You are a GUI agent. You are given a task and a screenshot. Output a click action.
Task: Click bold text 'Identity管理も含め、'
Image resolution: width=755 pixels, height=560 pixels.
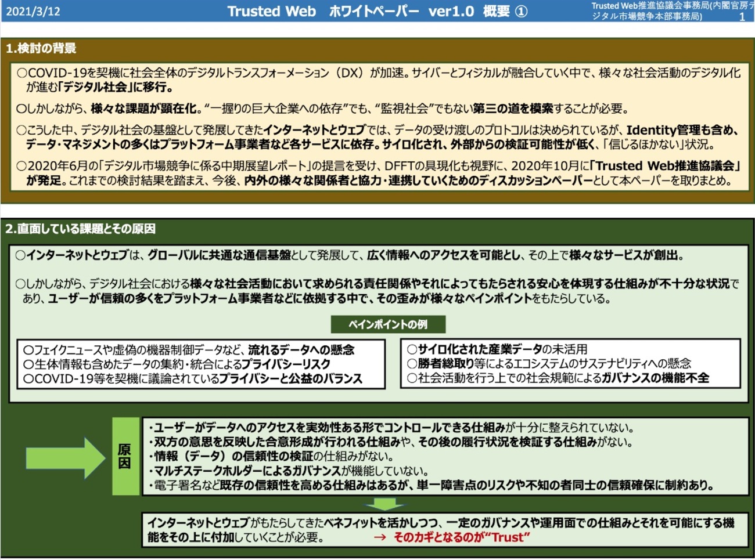(682, 130)
